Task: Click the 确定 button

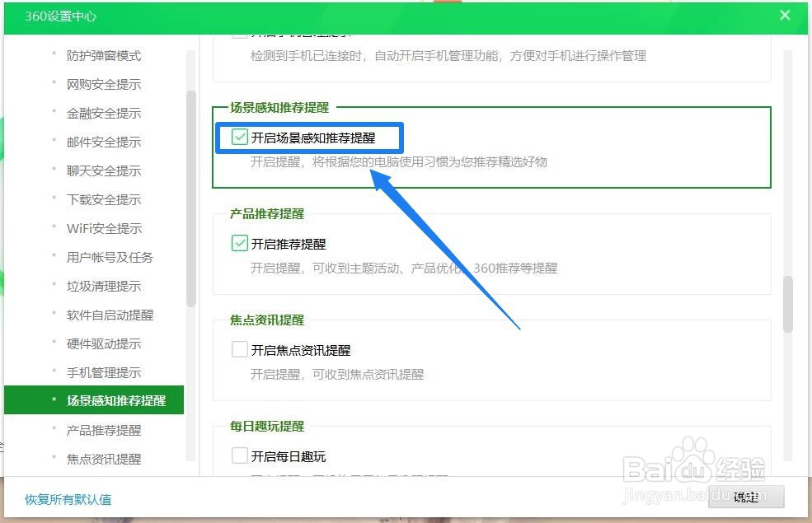Action: coord(746,497)
